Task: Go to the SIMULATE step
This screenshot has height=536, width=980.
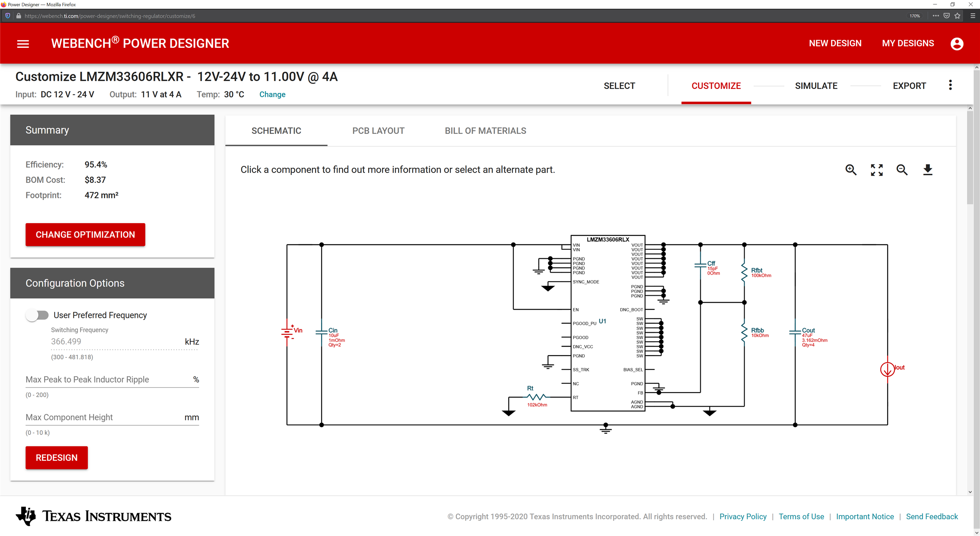Action: 816,86
